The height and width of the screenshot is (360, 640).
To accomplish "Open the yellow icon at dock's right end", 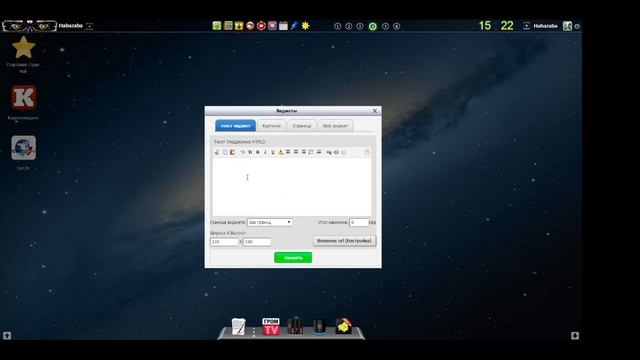I will (x=344, y=327).
